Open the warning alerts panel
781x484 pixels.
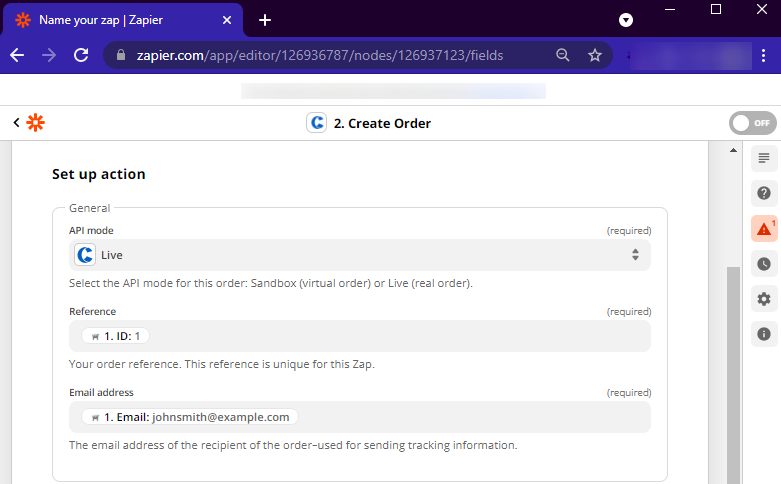[764, 229]
